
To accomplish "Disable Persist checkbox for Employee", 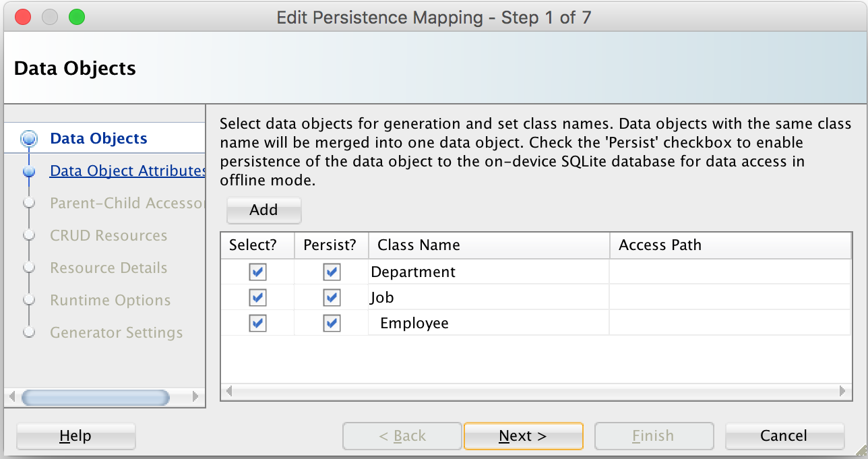I will pyautogui.click(x=332, y=324).
